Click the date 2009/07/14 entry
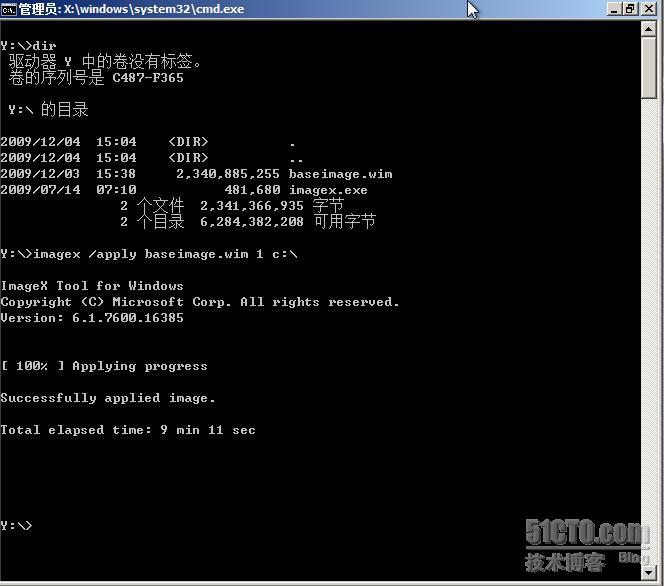Screen dimensions: 664x586 [x=40, y=190]
